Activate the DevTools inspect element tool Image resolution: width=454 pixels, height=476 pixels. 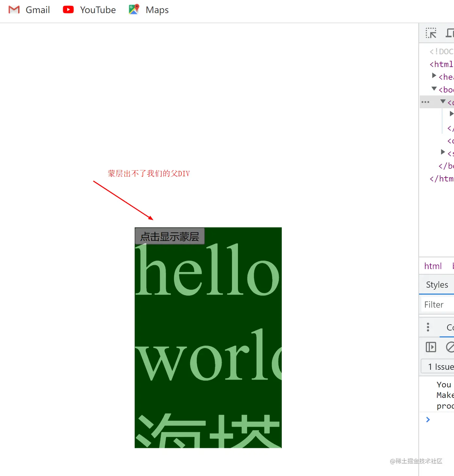(x=431, y=33)
